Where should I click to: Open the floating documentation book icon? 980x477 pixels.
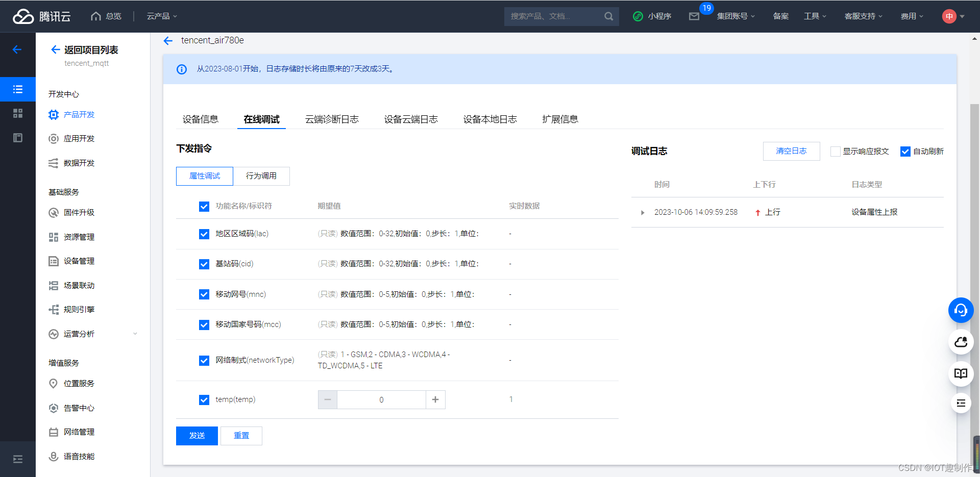[961, 373]
